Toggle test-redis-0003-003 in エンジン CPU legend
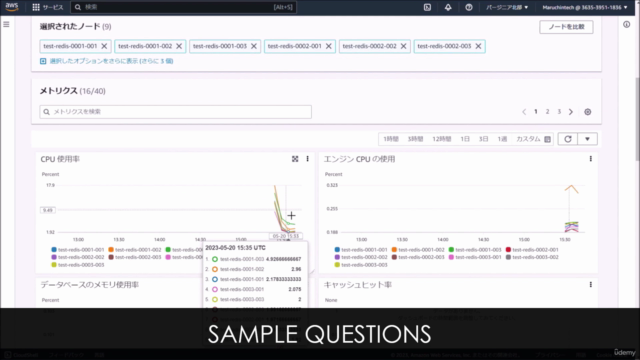This screenshot has width=640, height=360. 361,265
